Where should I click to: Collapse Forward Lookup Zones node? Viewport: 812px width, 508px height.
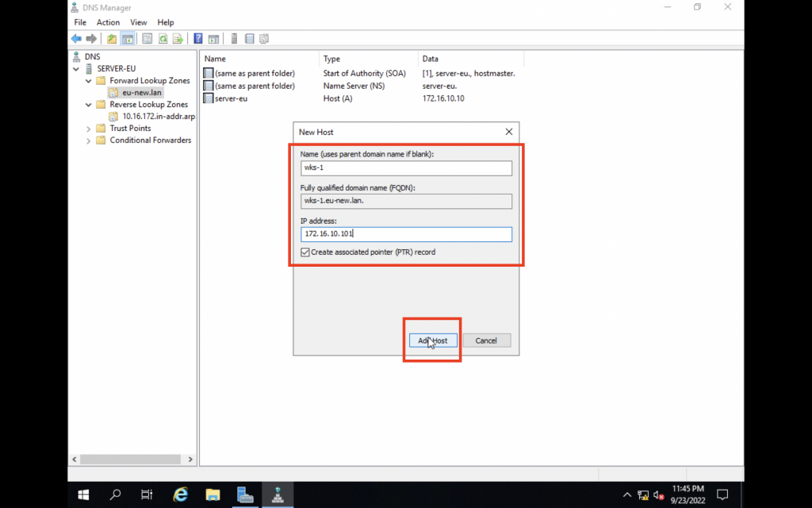[89, 81]
